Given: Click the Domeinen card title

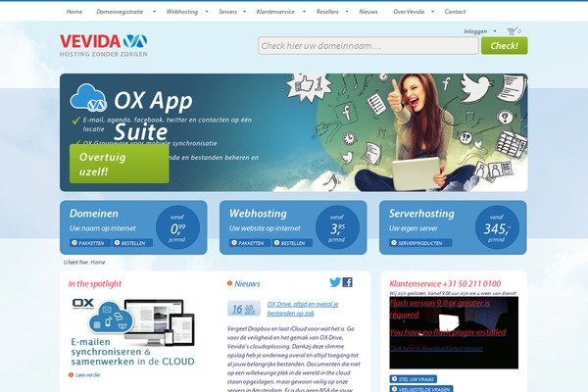Looking at the screenshot, I should (94, 214).
